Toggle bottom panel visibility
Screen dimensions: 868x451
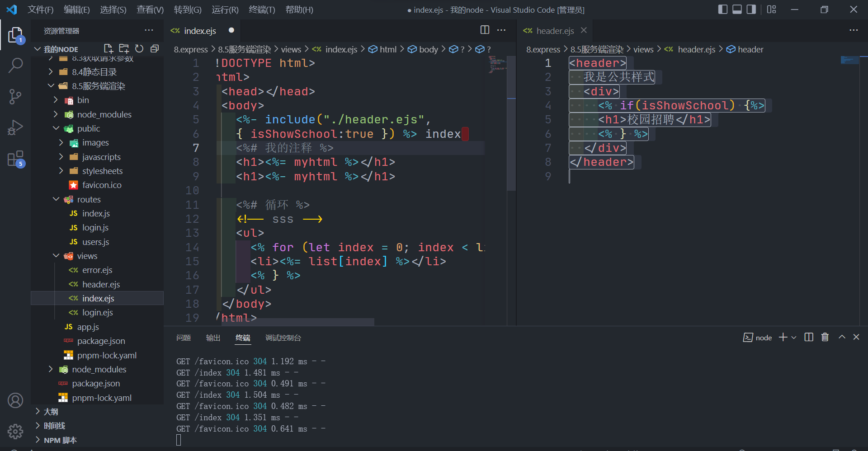click(x=737, y=9)
